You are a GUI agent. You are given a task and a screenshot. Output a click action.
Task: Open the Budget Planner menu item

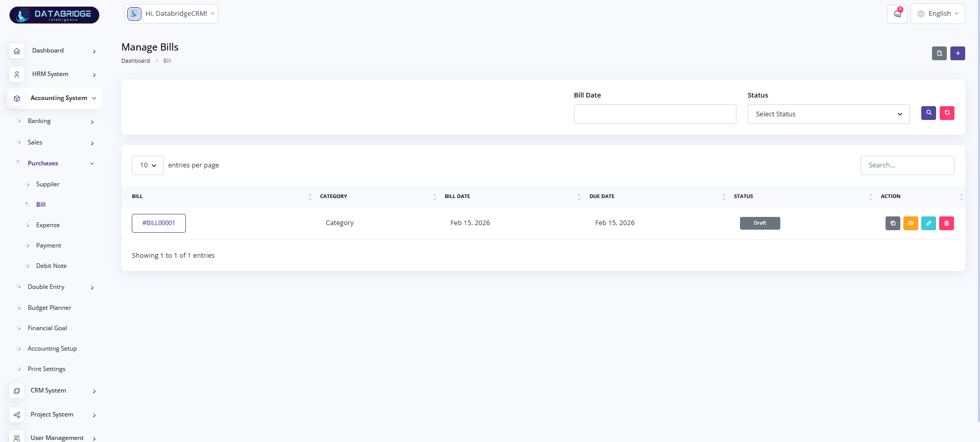(50, 308)
